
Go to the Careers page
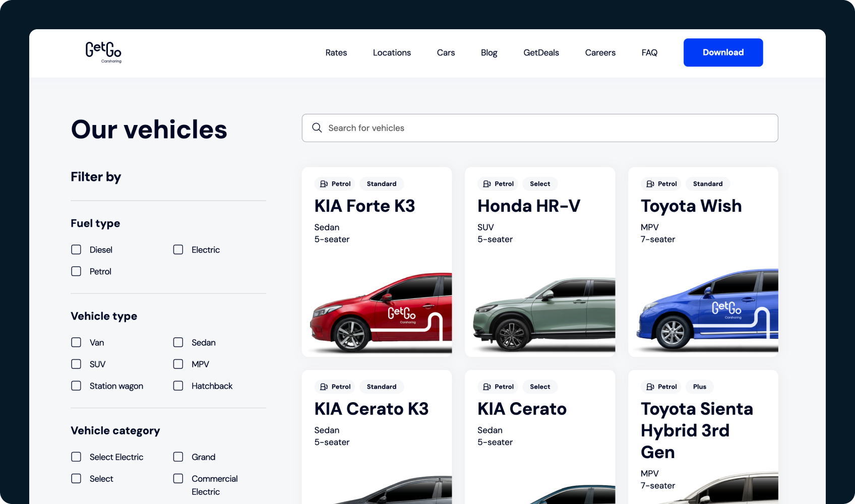(x=600, y=52)
